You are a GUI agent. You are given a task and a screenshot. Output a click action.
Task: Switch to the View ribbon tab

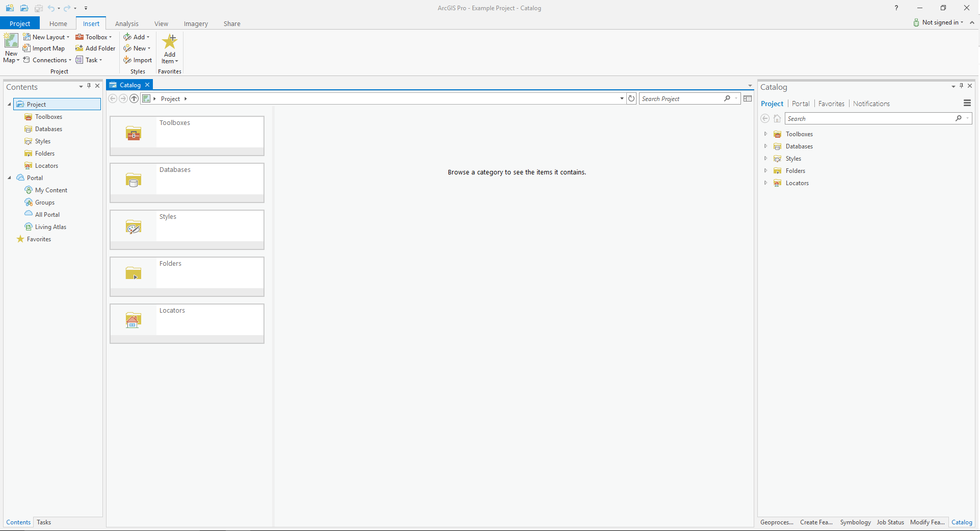tap(161, 23)
